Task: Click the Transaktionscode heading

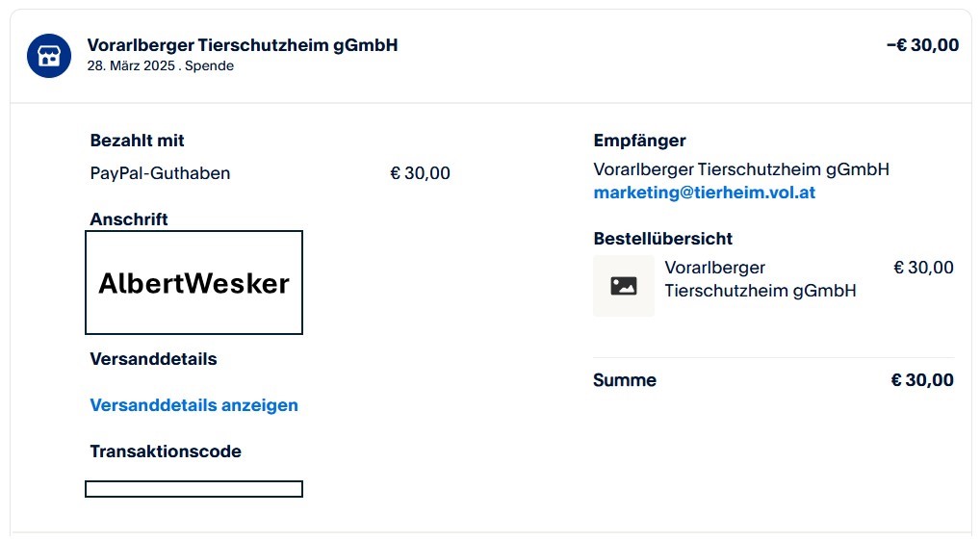Action: coord(166,451)
